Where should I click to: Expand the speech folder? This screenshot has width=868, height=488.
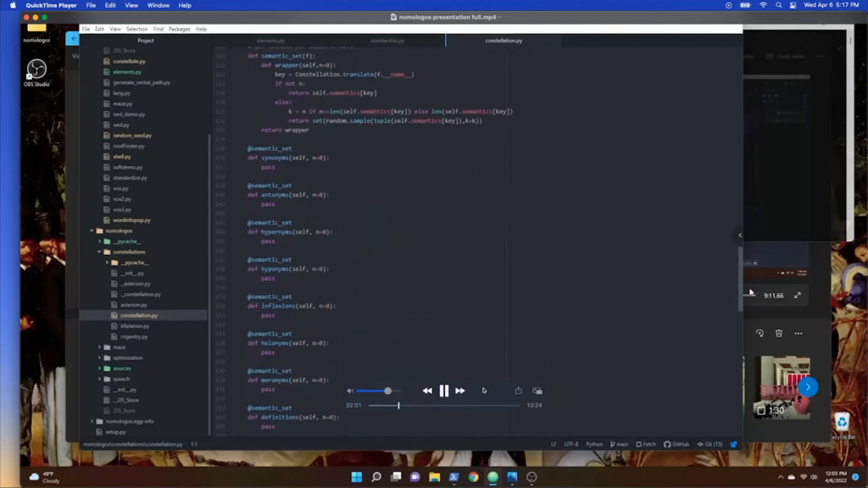100,379
